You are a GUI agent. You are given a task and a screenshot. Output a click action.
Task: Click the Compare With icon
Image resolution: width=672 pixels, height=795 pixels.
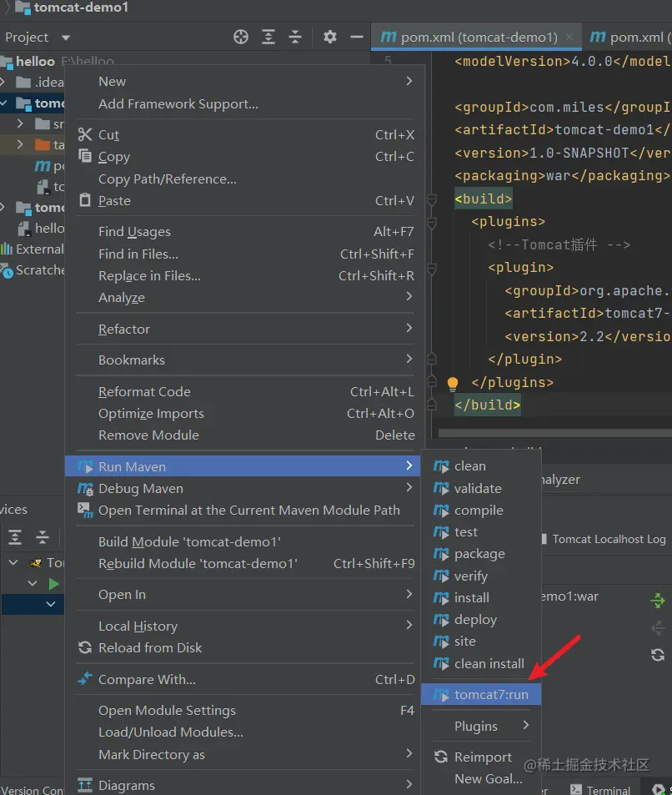point(85,678)
